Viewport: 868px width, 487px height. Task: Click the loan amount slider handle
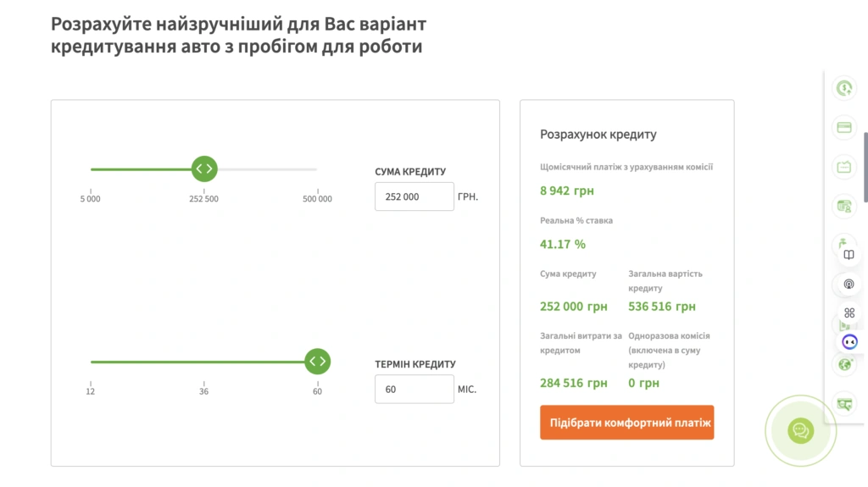(204, 169)
